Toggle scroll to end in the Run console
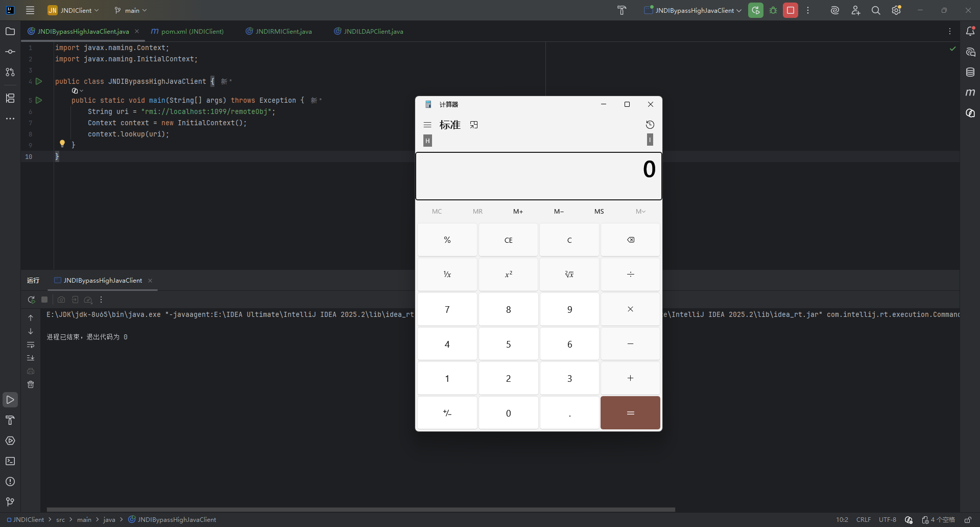This screenshot has height=527, width=980. [x=31, y=358]
